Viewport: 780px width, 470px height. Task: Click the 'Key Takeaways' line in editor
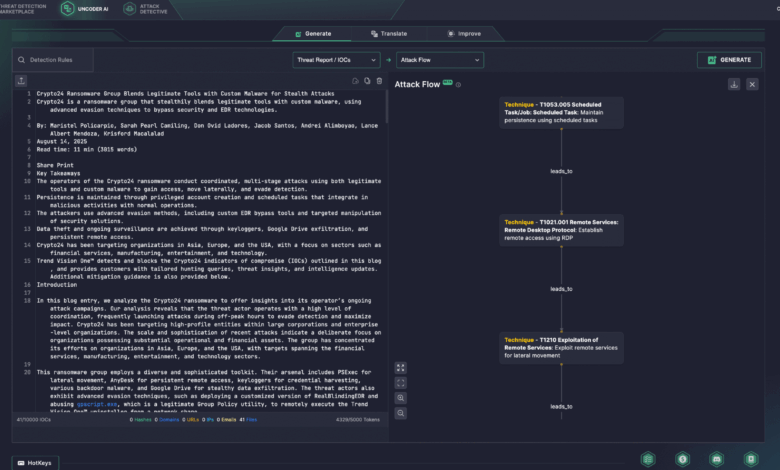point(58,173)
